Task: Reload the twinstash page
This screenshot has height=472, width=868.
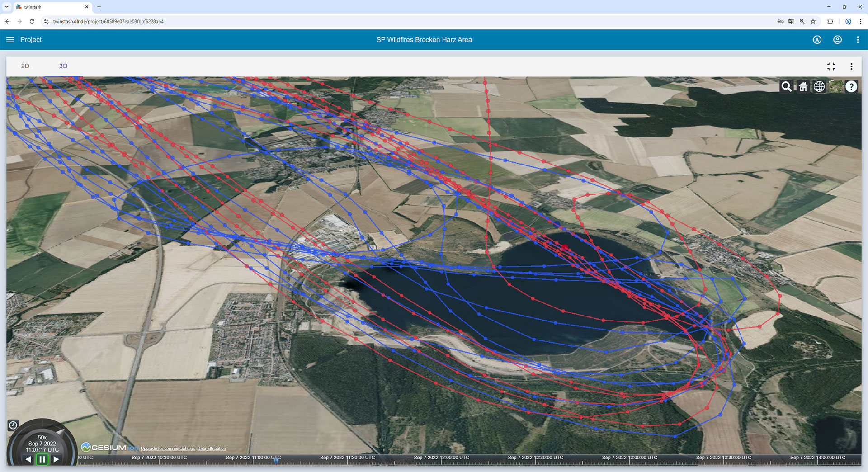Action: click(x=32, y=21)
